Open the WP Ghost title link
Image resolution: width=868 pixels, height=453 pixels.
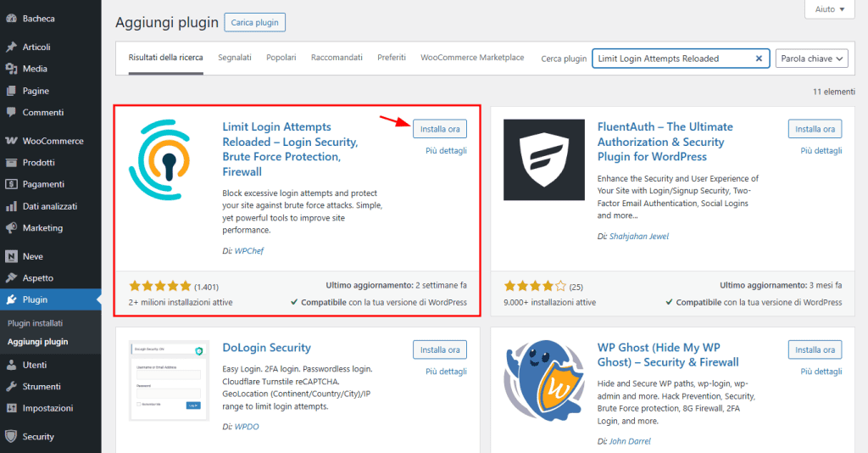(668, 355)
